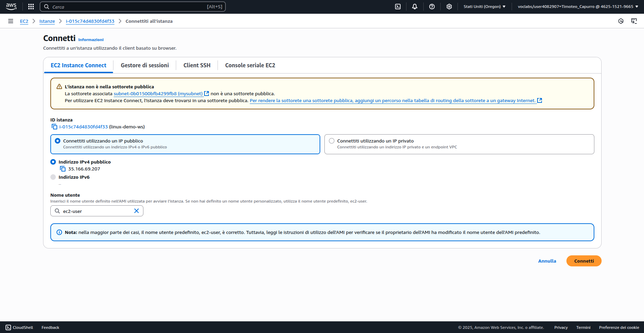This screenshot has width=644, height=333.
Task: Open the Termini footer link
Action: 583,327
